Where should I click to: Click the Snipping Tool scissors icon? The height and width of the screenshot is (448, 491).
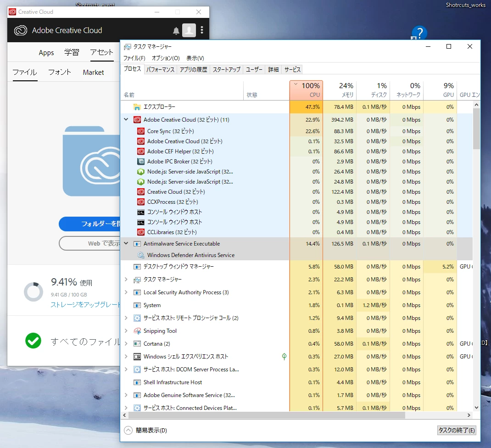[137, 331]
